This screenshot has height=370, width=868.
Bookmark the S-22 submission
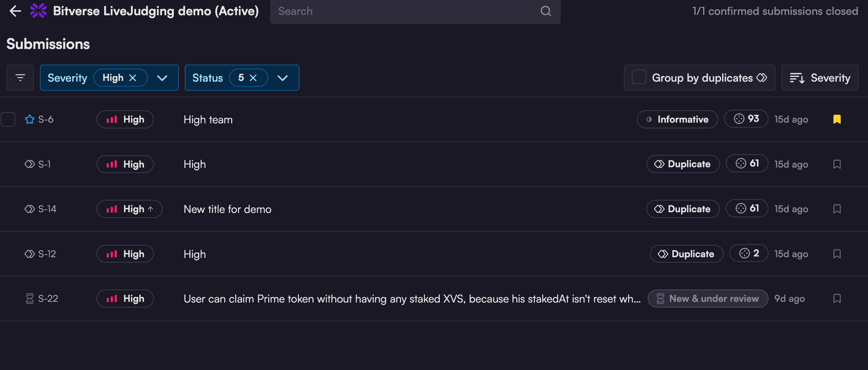(837, 299)
